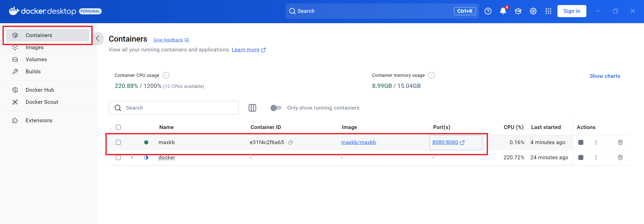644x224 pixels.
Task: Sort by the Last started column header
Action: click(x=546, y=127)
